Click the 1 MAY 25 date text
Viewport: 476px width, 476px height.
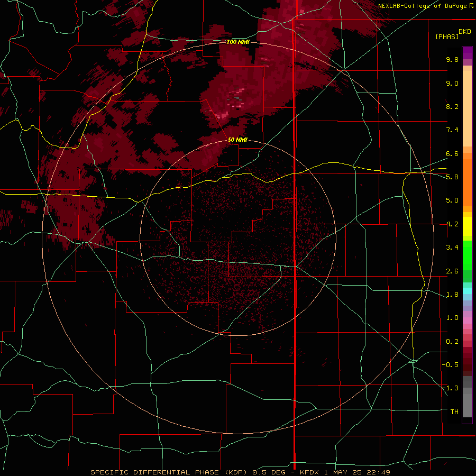pyautogui.click(x=343, y=472)
